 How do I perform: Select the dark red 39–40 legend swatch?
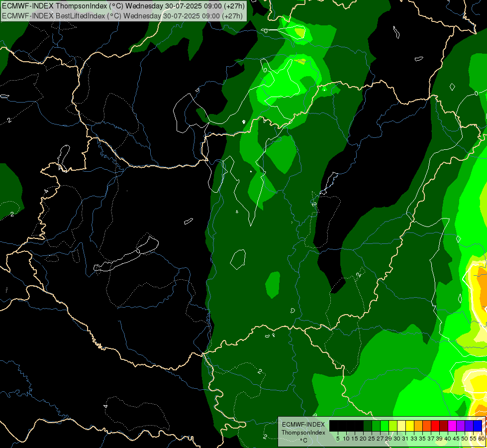coord(444,426)
